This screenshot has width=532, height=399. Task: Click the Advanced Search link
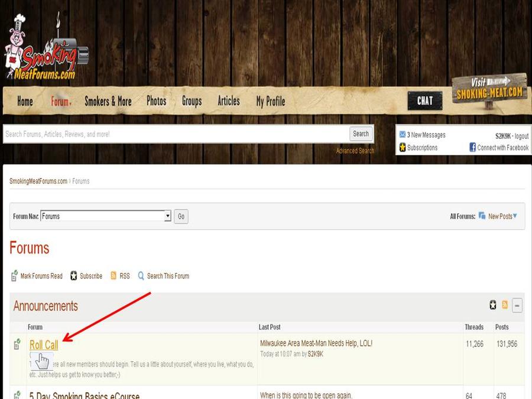pos(355,151)
